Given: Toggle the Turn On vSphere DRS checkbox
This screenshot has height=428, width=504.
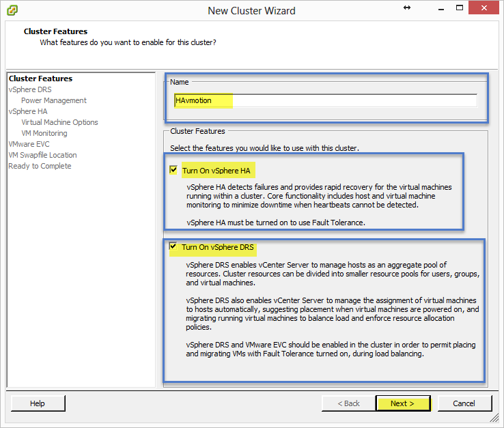Looking at the screenshot, I should click(173, 246).
